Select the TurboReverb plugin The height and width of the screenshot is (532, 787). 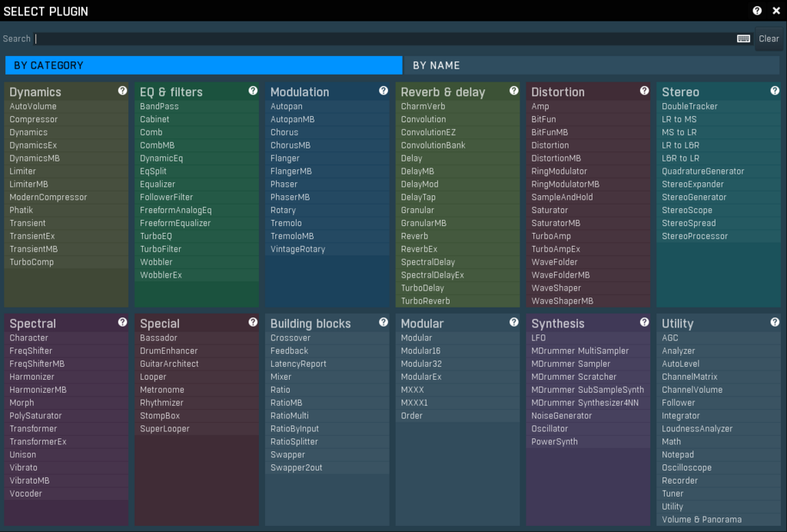click(x=458, y=301)
